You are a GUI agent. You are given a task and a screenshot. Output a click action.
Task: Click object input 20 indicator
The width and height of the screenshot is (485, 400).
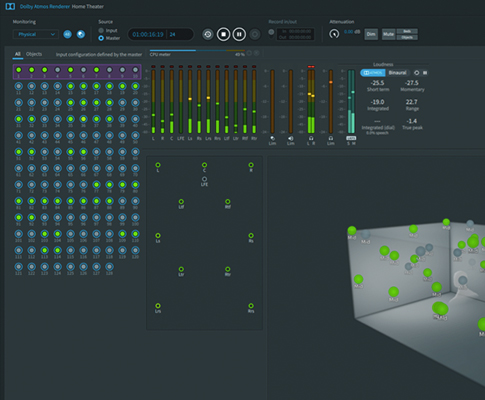135,86
